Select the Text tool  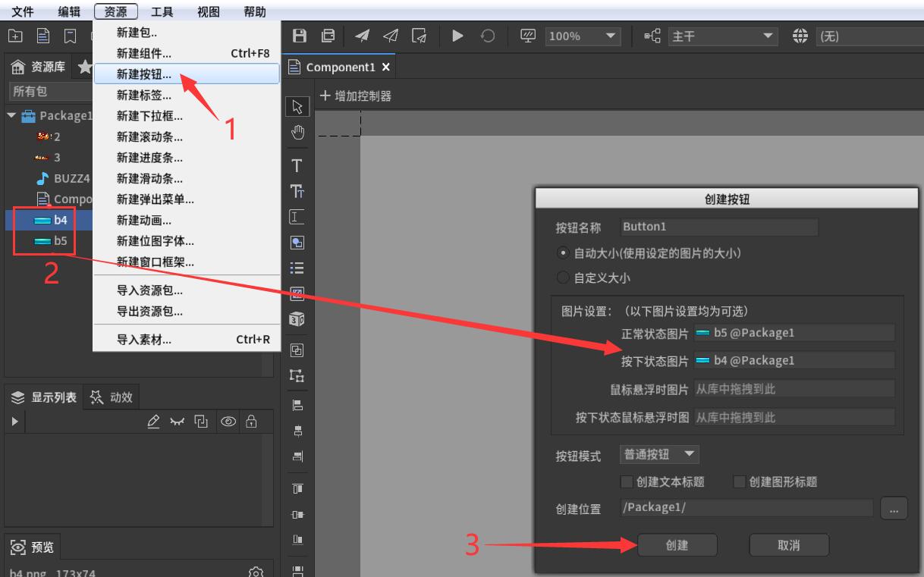(297, 165)
